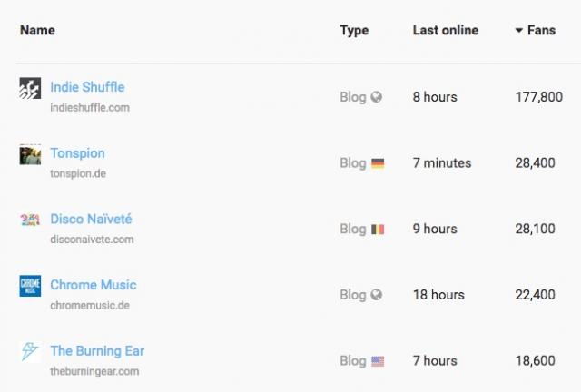Open The Burning Ear link
581x392 pixels.
coord(97,351)
